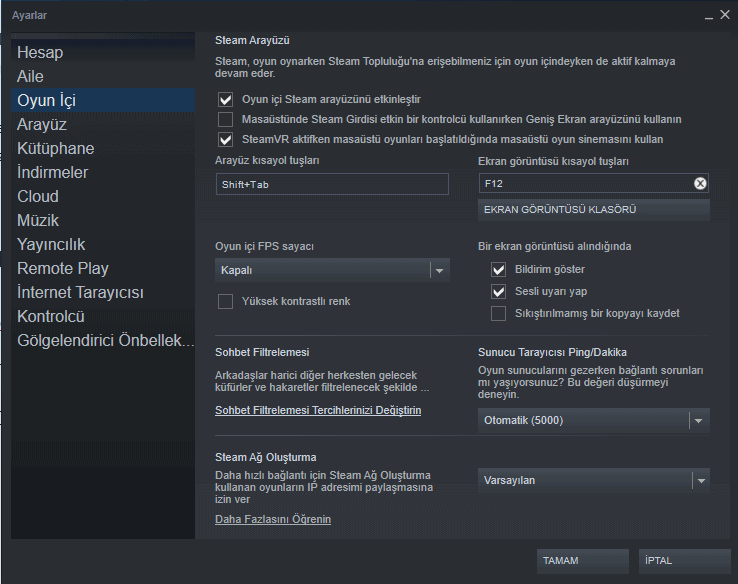Image resolution: width=738 pixels, height=584 pixels.
Task: Disable Oyun içi Steam arayüzünü etkinleştir
Action: point(225,99)
